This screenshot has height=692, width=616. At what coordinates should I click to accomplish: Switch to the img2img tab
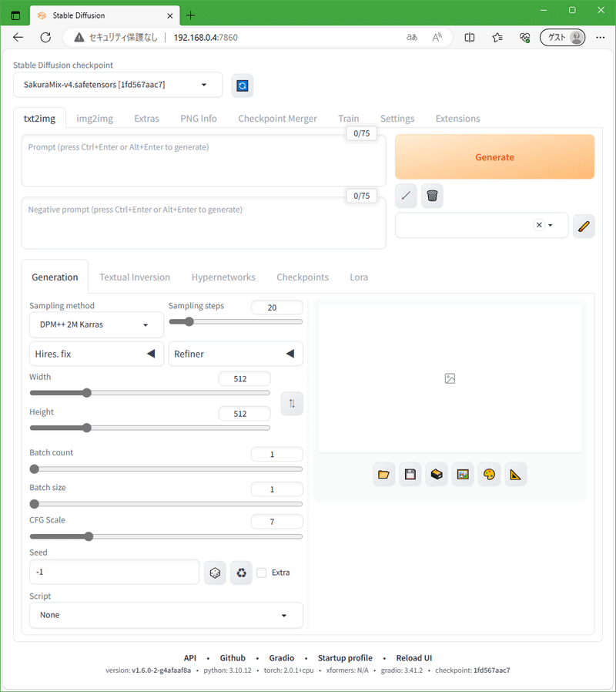pyautogui.click(x=95, y=119)
